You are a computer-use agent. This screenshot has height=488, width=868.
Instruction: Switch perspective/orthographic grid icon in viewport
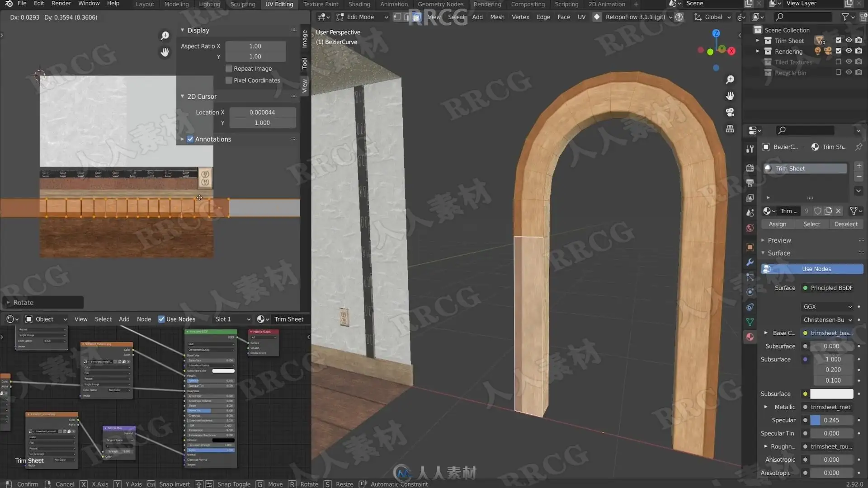tap(730, 129)
